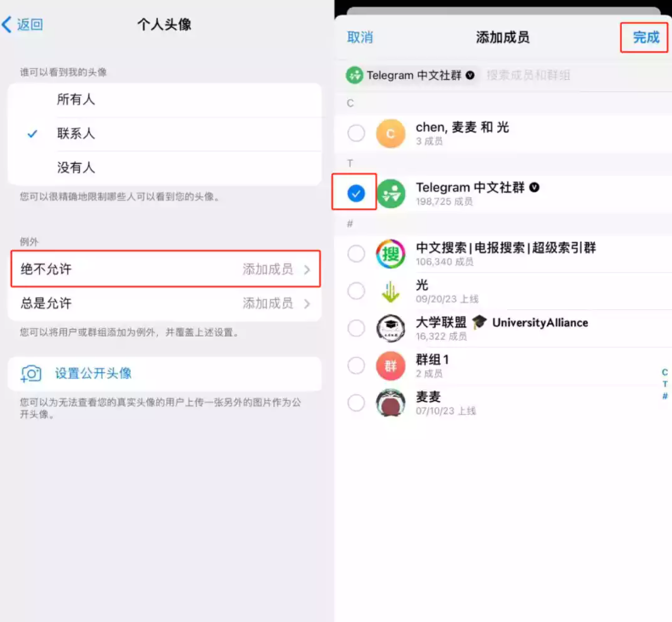Tap the rainbow 搜 group avatar
The width and height of the screenshot is (672, 622).
coord(391,254)
